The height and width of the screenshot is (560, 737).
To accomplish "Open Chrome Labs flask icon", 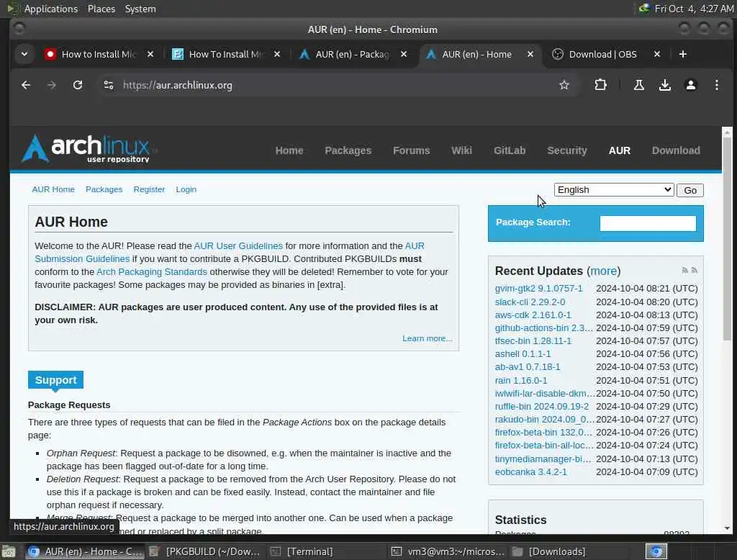I will tap(639, 85).
